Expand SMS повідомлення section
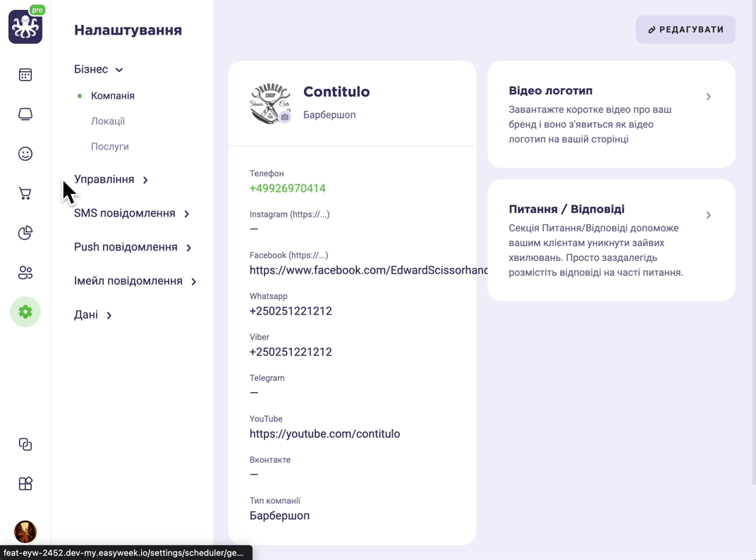 pos(132,213)
